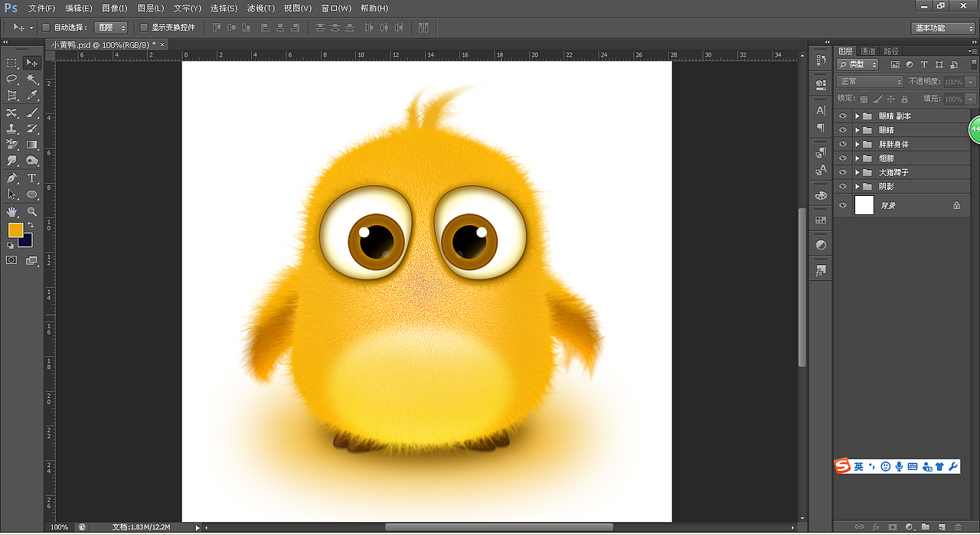980x535 pixels.
Task: Open the 文件(F) menu
Action: (x=42, y=8)
